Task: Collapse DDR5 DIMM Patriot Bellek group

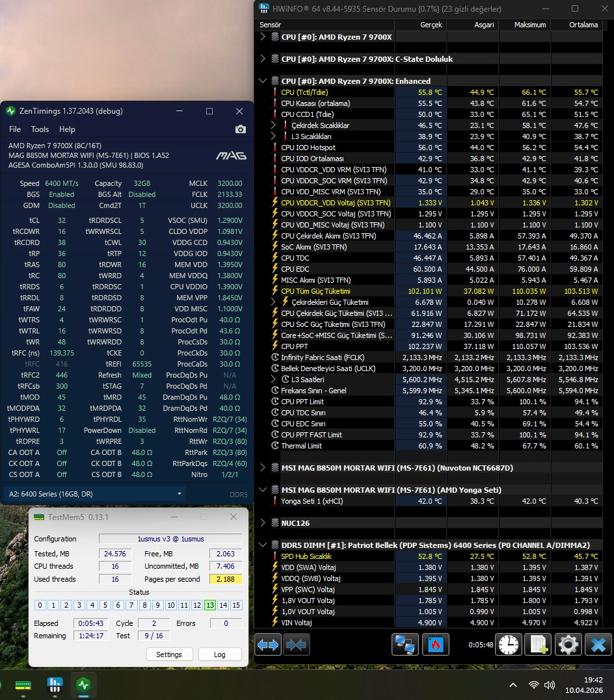Action: 263,545
